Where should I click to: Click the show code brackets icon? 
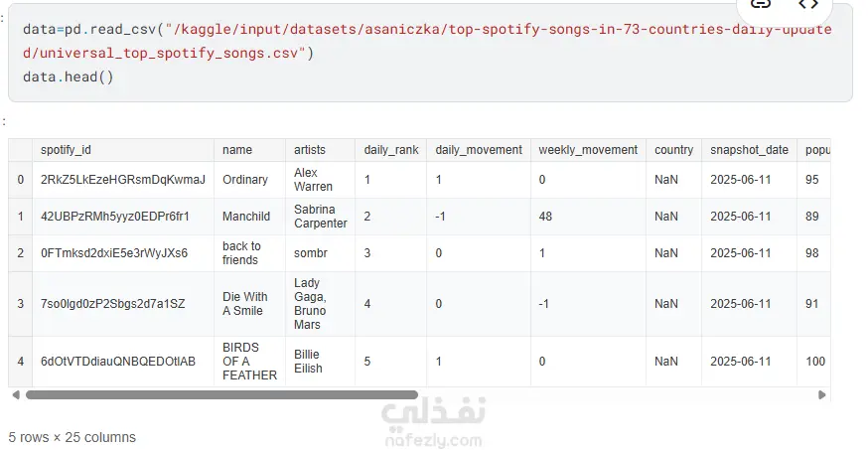tap(808, 5)
